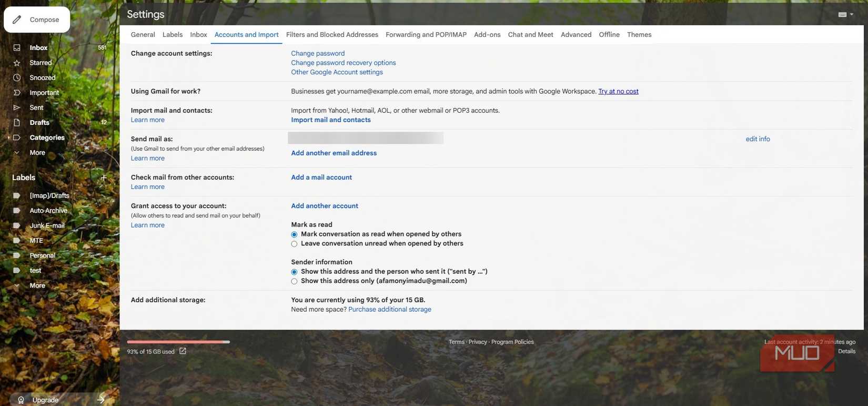This screenshot has height=406, width=868.
Task: Create new label with plus icon
Action: coord(104,177)
